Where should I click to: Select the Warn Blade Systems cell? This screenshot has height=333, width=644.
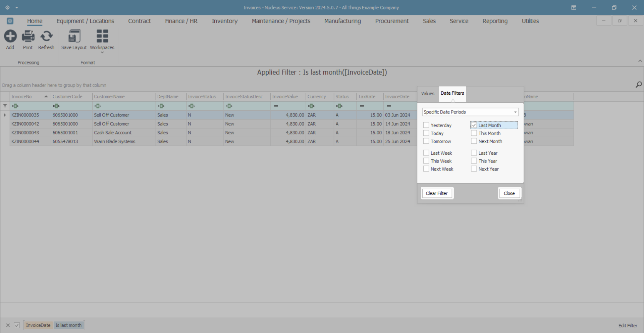pyautogui.click(x=124, y=142)
